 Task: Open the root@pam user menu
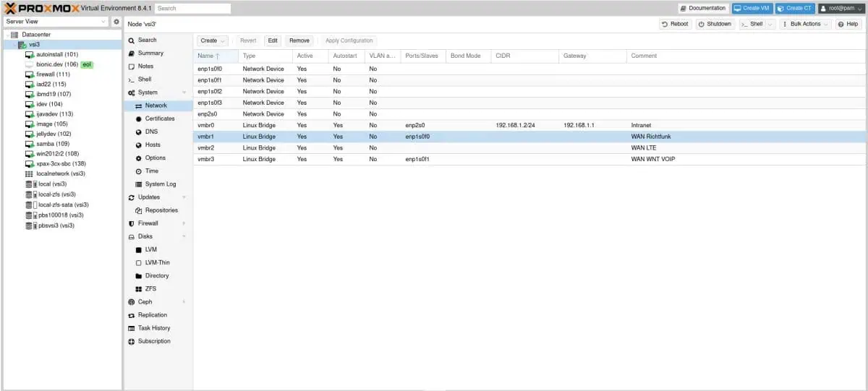click(841, 8)
